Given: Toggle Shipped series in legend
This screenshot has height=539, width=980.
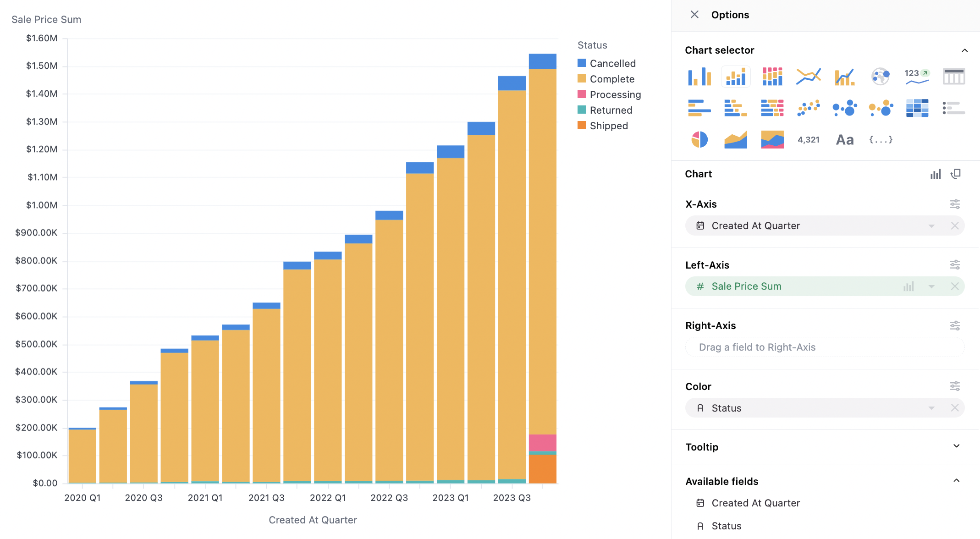Looking at the screenshot, I should (x=608, y=126).
